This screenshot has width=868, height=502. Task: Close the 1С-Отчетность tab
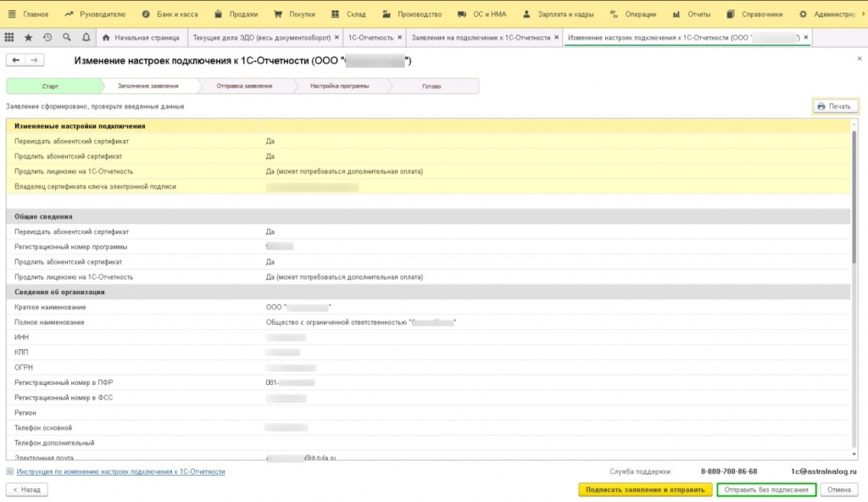click(x=400, y=37)
